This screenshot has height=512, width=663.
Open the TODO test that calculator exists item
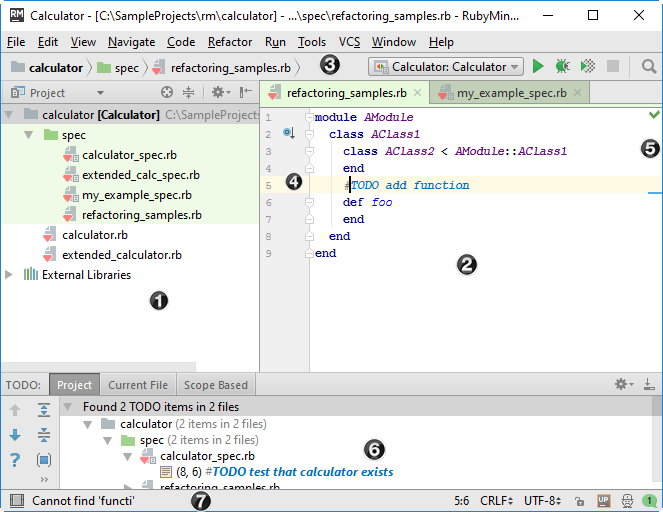tap(302, 472)
